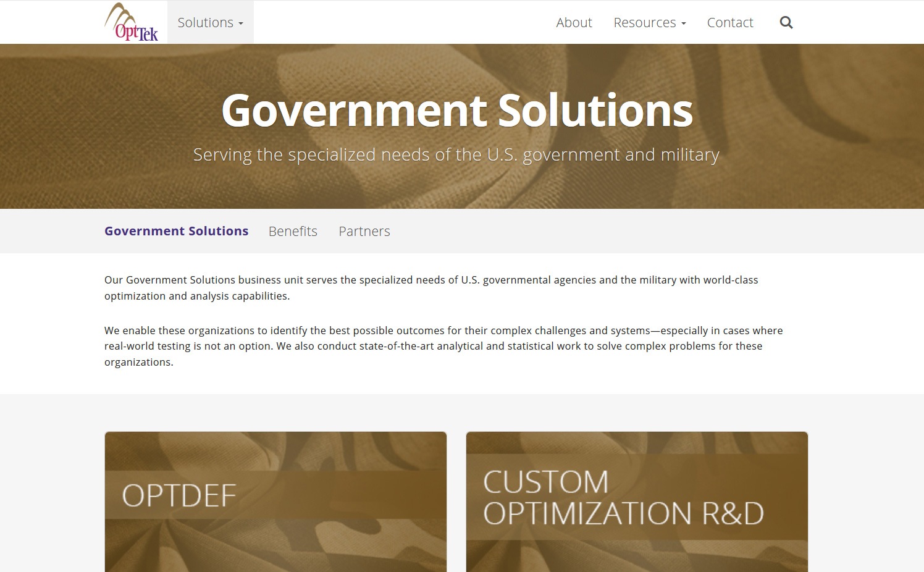Select the Government Solutions tab
The image size is (924, 572).
[x=176, y=230]
